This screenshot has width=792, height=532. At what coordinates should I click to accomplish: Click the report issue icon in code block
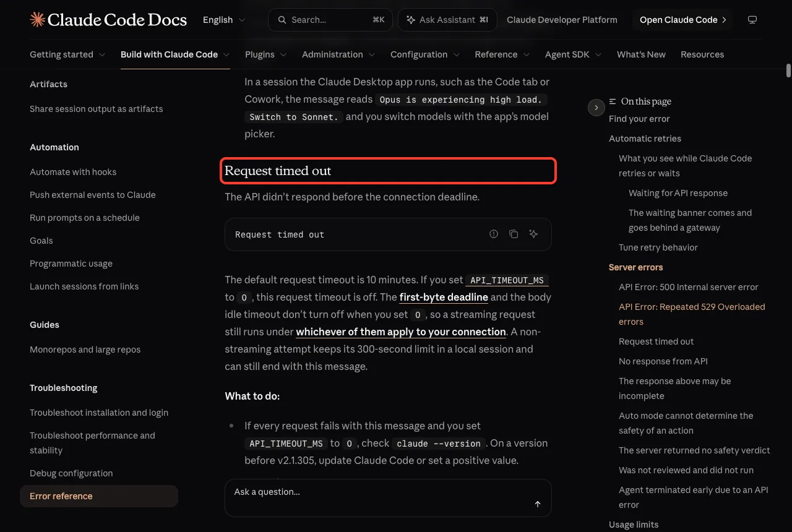pos(494,234)
